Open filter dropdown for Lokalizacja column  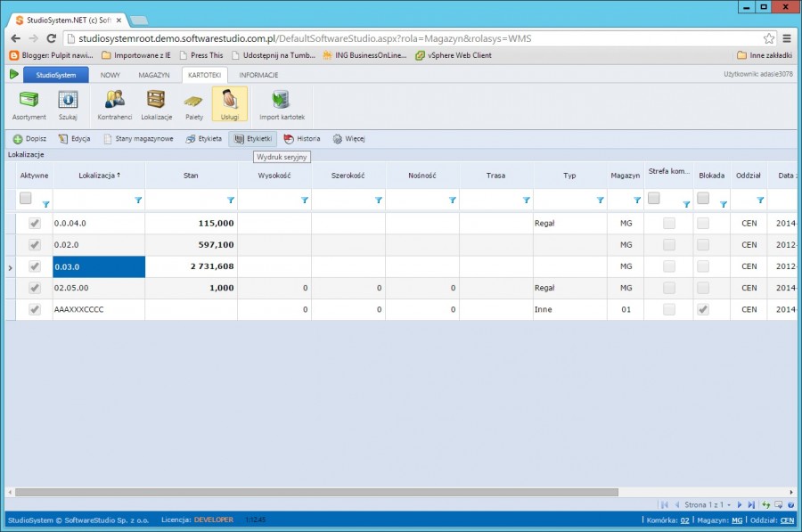click(138, 201)
